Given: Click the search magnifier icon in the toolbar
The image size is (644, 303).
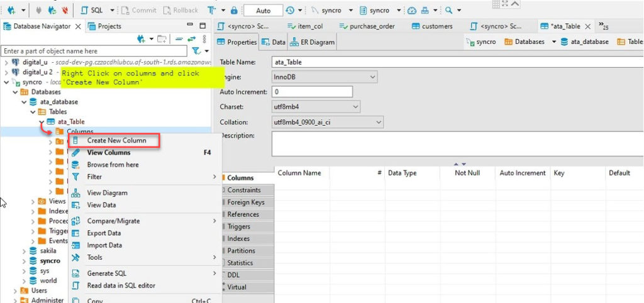Looking at the screenshot, I should pyautogui.click(x=449, y=11).
